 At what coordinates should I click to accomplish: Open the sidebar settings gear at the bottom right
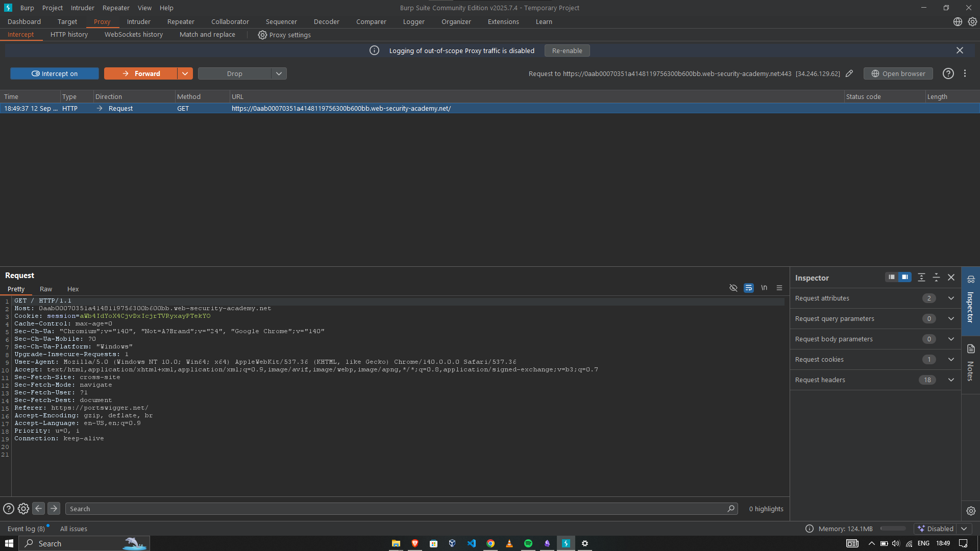(x=971, y=511)
